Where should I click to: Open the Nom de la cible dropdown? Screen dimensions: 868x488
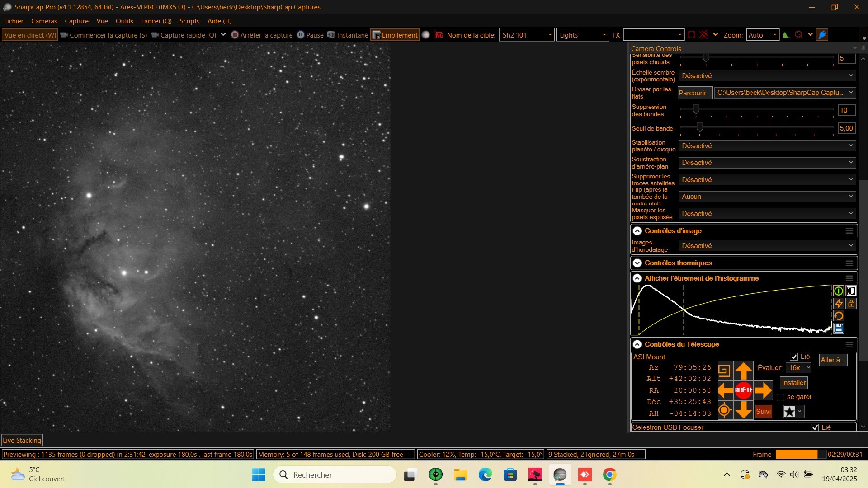click(x=527, y=35)
